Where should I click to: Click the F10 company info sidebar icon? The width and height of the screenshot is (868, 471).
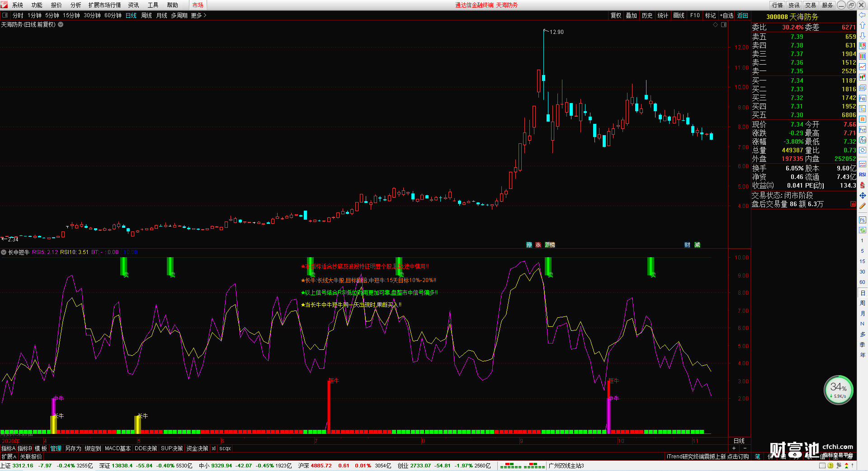coord(863,98)
